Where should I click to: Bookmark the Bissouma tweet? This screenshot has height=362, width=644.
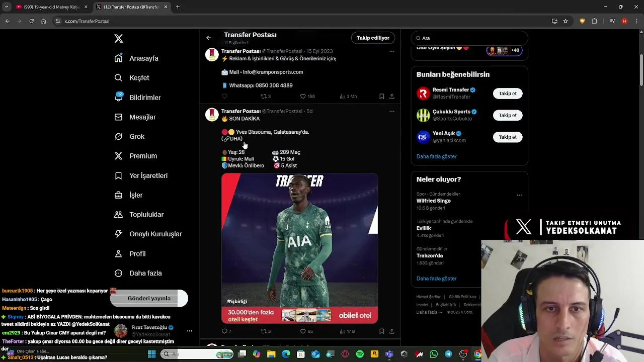pos(382,331)
